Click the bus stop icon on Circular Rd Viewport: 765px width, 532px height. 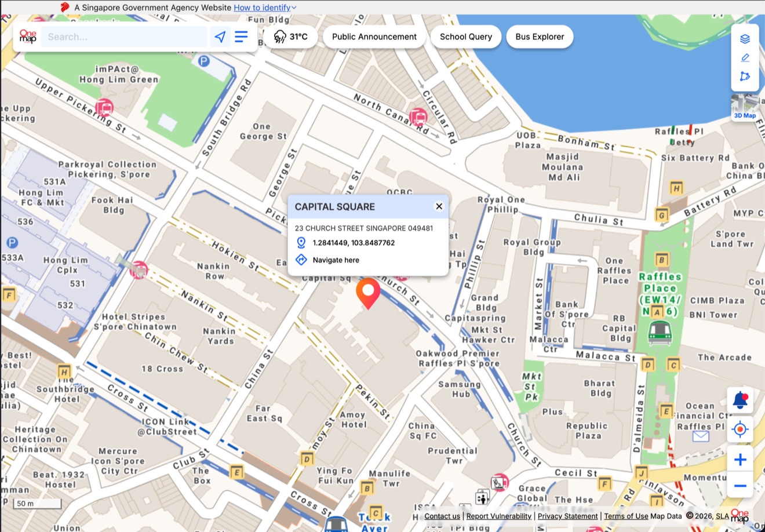[418, 116]
